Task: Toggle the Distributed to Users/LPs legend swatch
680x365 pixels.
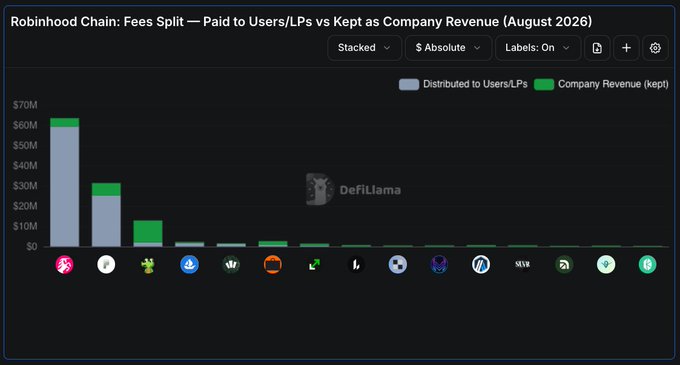Action: coord(409,84)
